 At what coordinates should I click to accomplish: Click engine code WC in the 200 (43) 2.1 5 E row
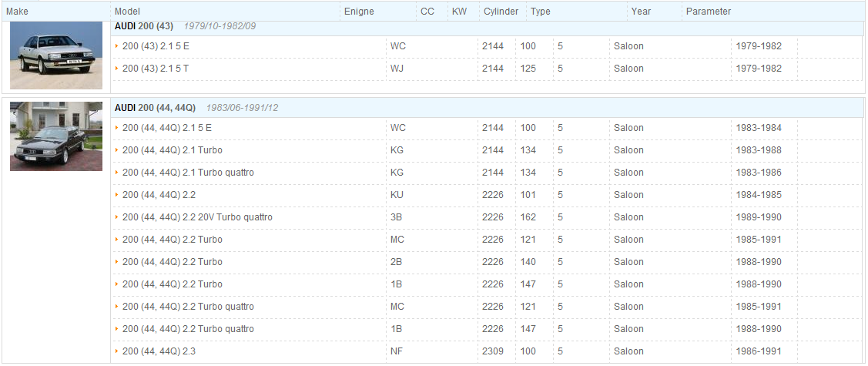398,46
